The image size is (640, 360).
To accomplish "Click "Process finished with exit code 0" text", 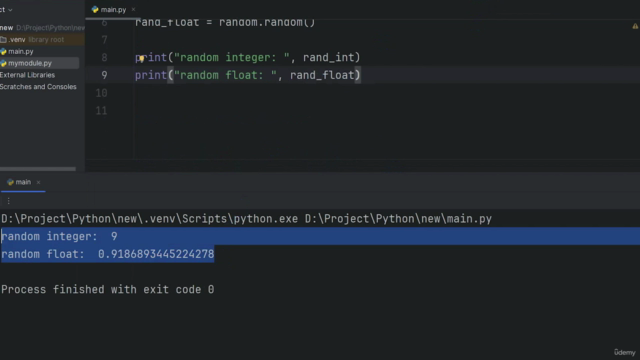I will pyautogui.click(x=107, y=290).
